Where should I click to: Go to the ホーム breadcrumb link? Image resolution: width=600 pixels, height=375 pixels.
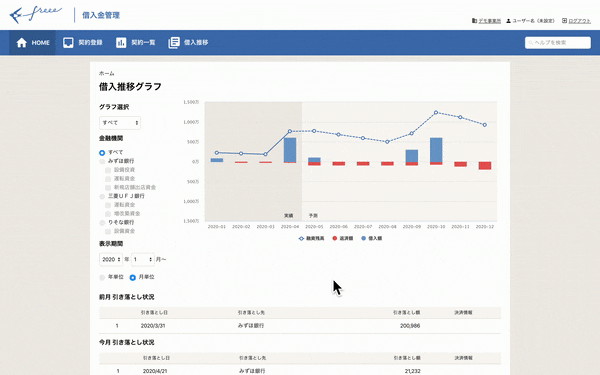coord(106,73)
